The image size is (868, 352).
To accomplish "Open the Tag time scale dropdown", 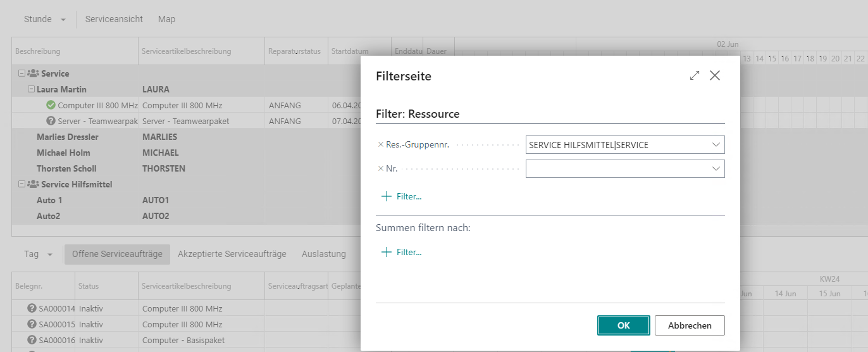I will tap(39, 254).
